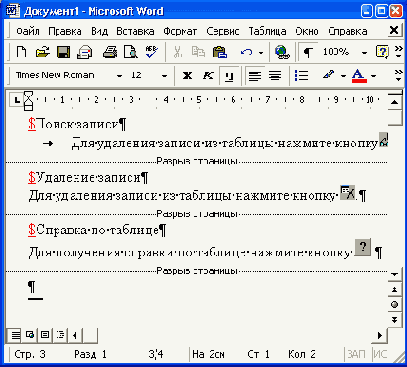Image resolution: width=407 pixels, height=367 pixels.
Task: Click horizontal scrollbar right arrow
Action: click(x=380, y=335)
